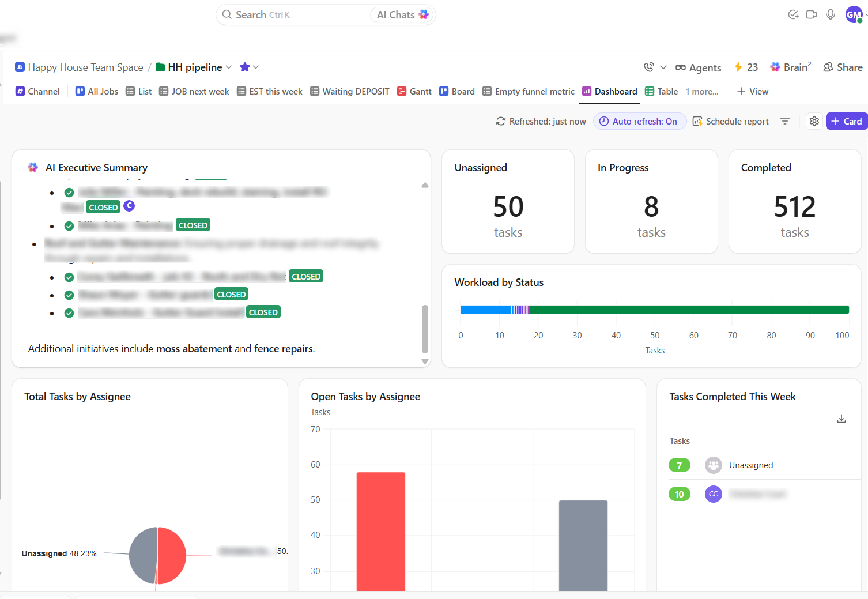Image resolution: width=868 pixels, height=599 pixels.
Task: Click the AI Executive Summary sparkle icon
Action: pyautogui.click(x=33, y=168)
